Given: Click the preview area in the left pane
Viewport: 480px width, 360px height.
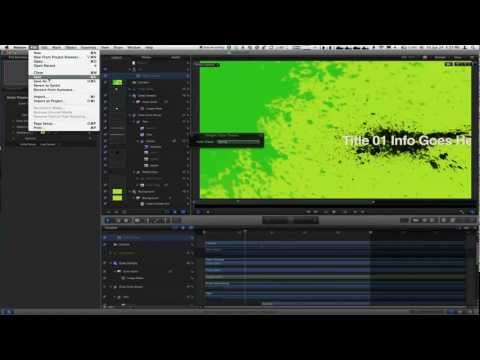Looking at the screenshot, I should click(x=15, y=73).
